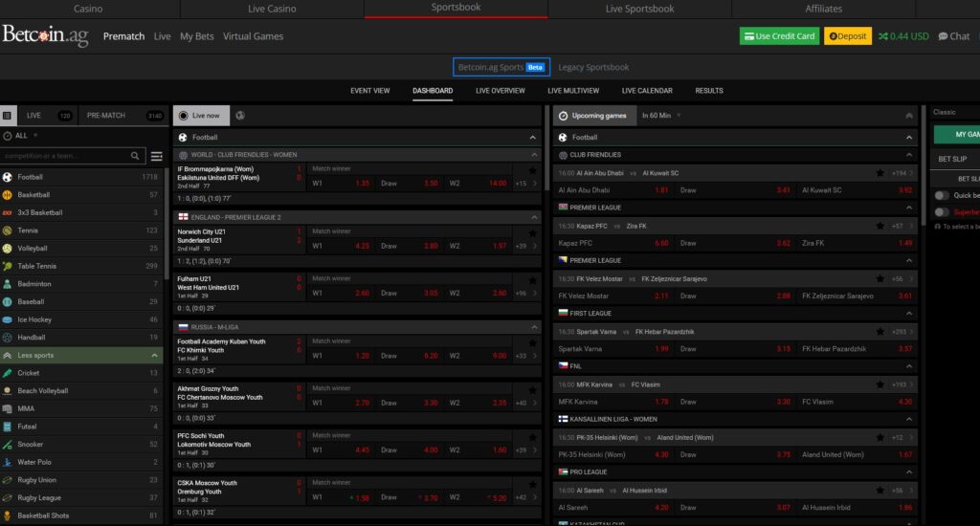Click the Use Credit Card button

click(779, 36)
